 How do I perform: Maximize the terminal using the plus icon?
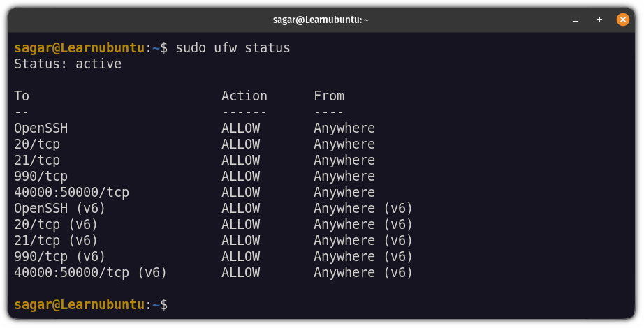(599, 20)
